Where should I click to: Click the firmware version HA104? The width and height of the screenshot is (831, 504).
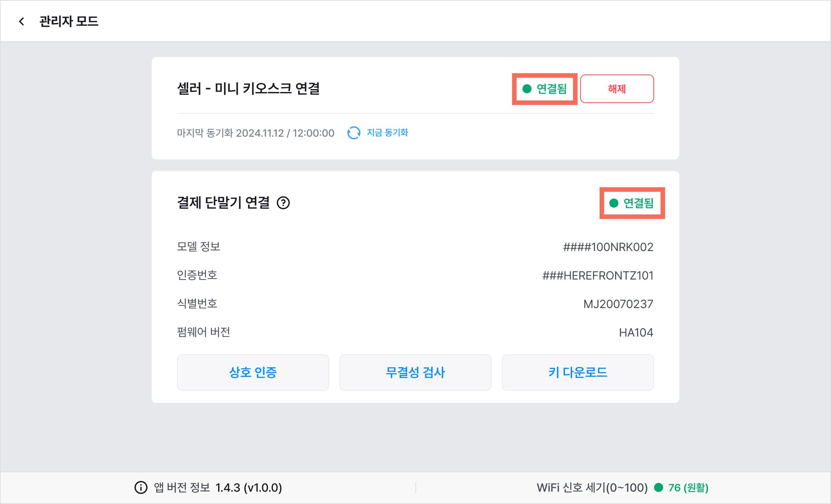[636, 332]
